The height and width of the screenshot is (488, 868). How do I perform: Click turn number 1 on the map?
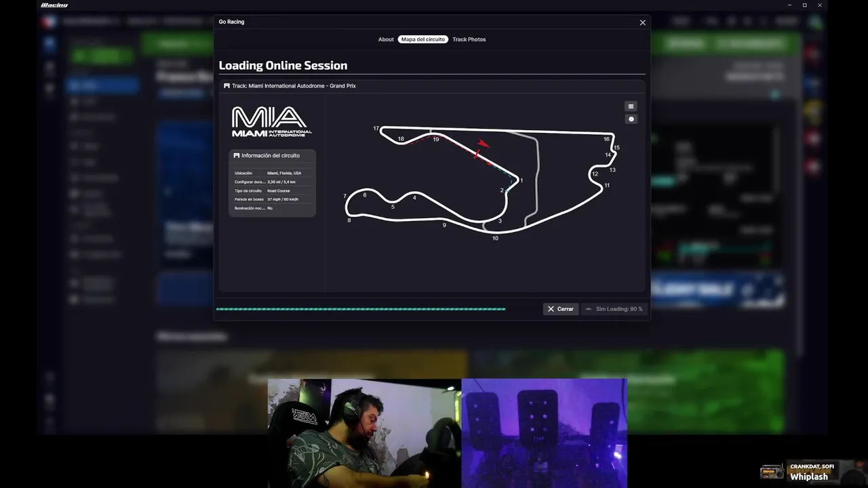[521, 181]
